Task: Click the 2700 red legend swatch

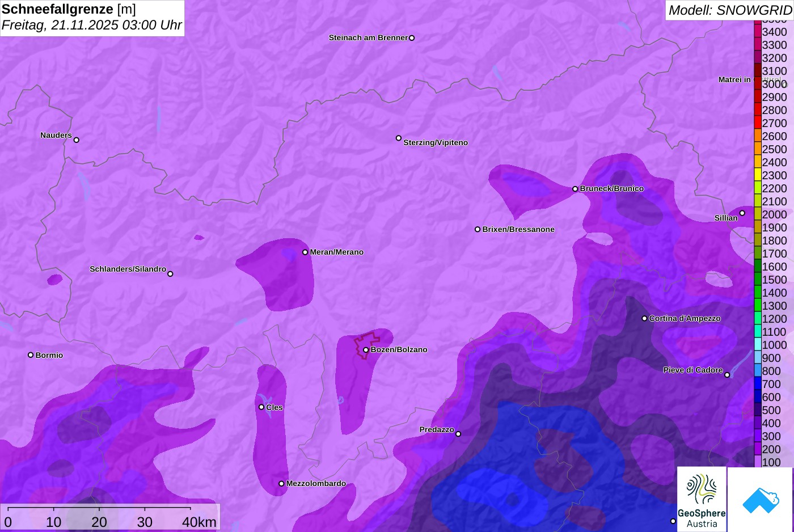Action: click(757, 123)
